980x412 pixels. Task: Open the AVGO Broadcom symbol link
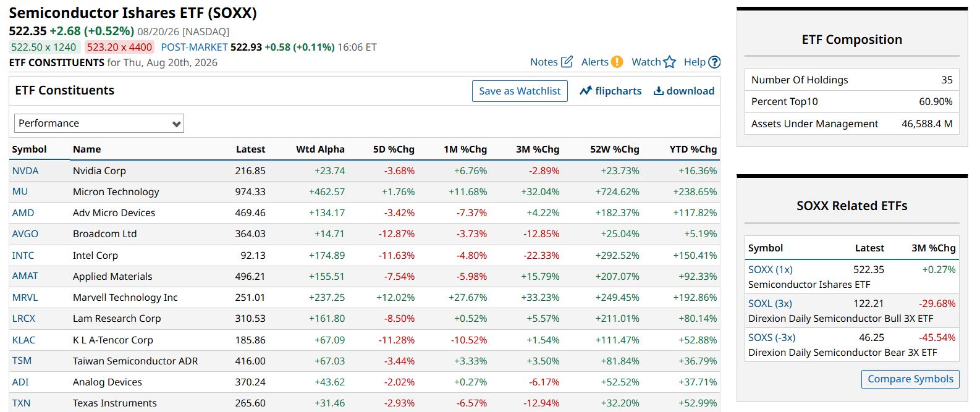[x=25, y=233]
